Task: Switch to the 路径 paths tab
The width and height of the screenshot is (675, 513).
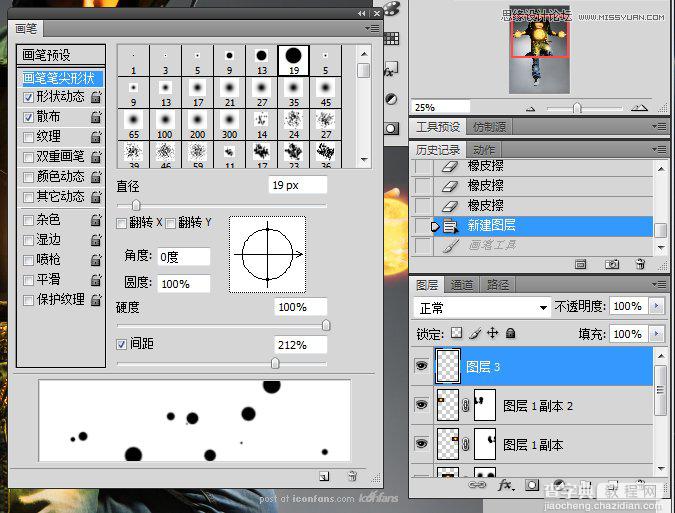Action: coord(498,285)
